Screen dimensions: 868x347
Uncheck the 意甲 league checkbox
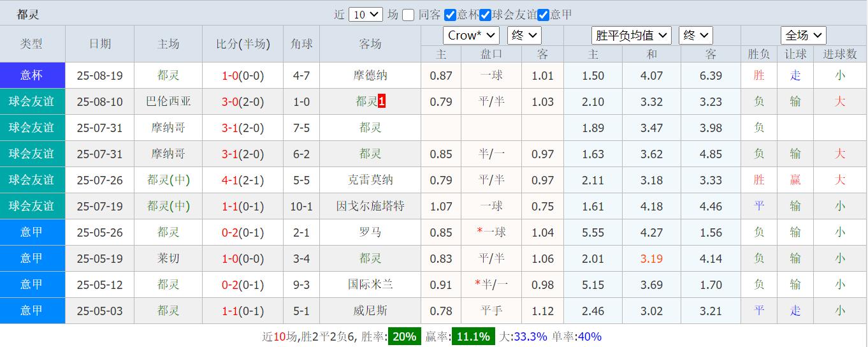[543, 15]
